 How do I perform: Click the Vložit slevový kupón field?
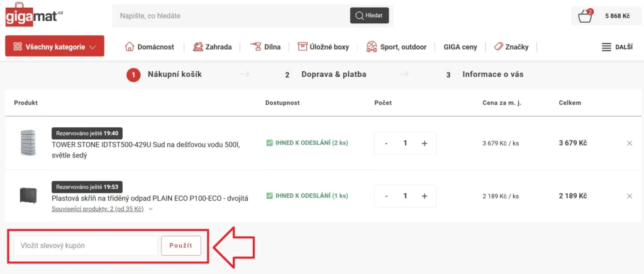point(86,246)
